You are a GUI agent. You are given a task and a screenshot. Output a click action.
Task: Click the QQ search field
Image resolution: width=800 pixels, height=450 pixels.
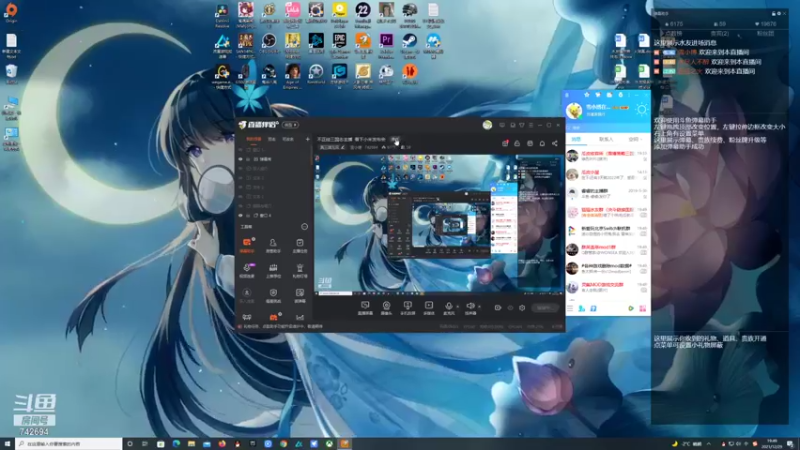point(607,128)
